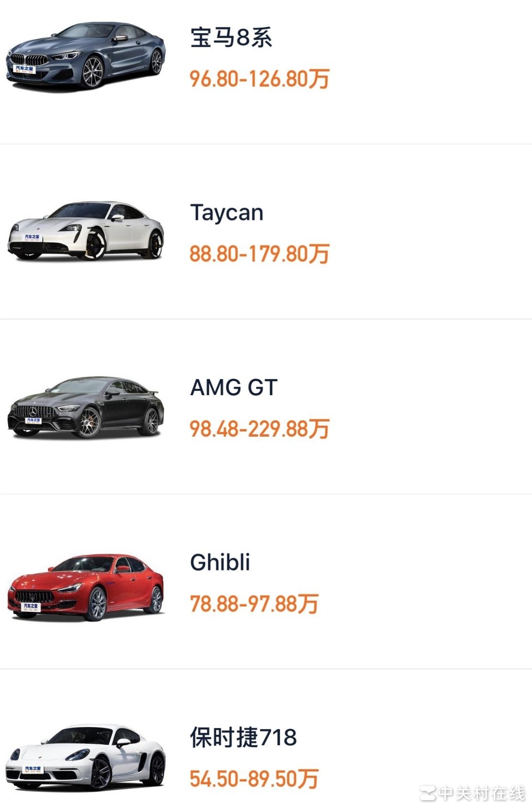The height and width of the screenshot is (809, 532).
Task: Click the 宝马8系 model name
Action: (231, 37)
